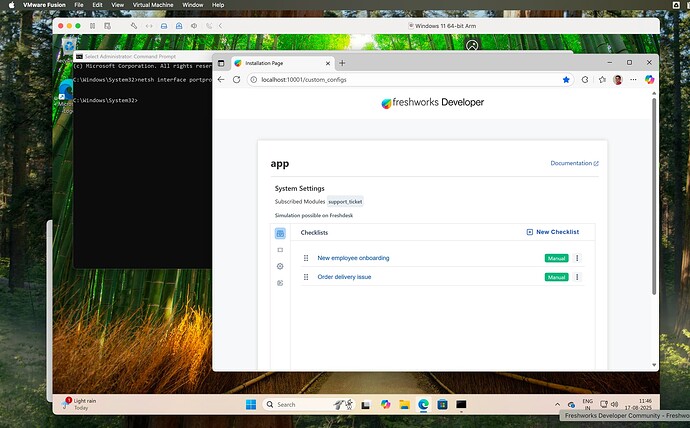Click the second sidebar icon below checklists
Screen dimensions: 690x428
[x=280, y=250]
